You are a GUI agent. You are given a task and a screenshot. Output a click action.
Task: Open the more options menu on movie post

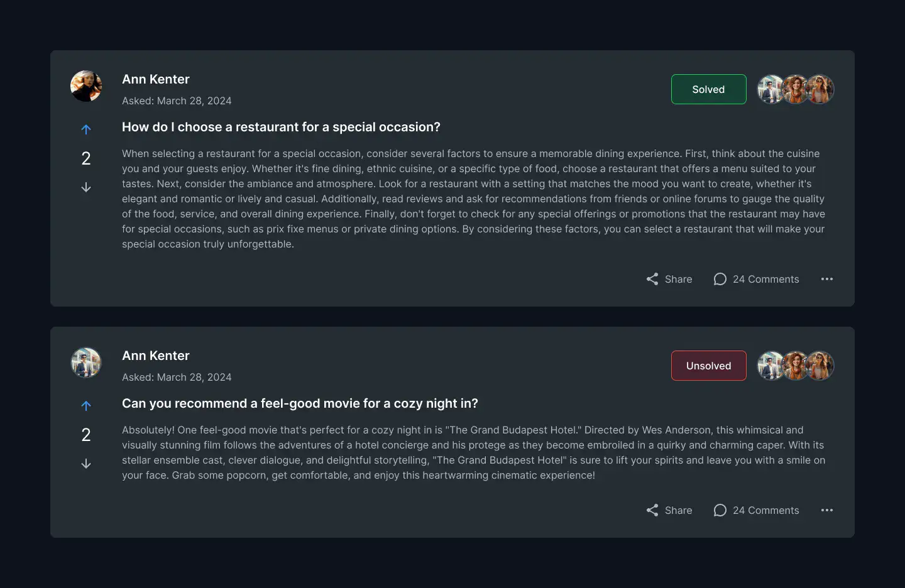pos(827,510)
